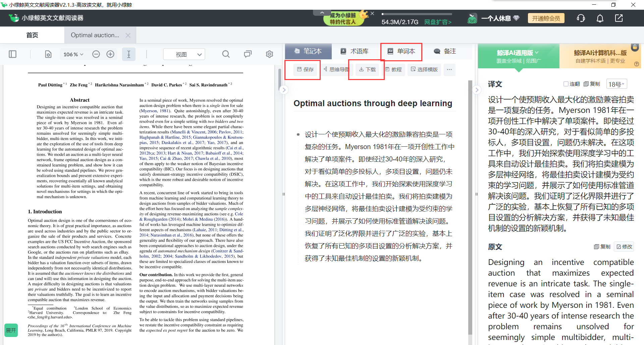Viewport: 644px width, 345px height.
Task: Click the drag handle between notes and translation
Action: (476, 194)
